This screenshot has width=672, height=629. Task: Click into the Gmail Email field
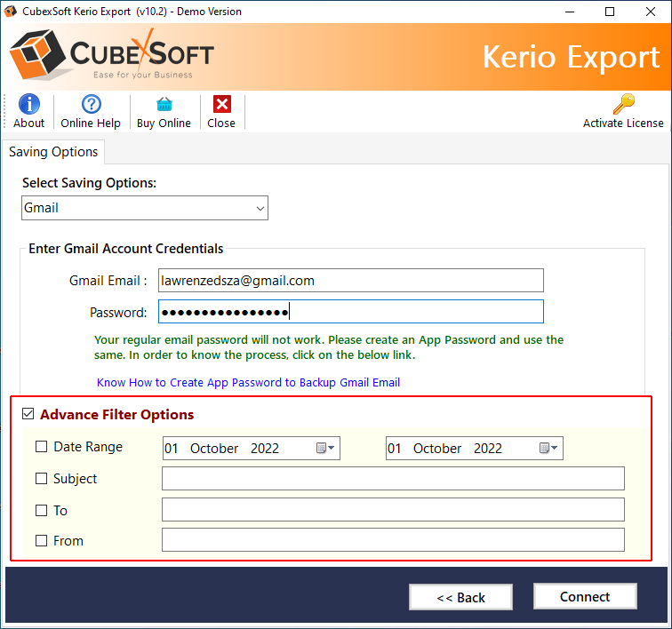pyautogui.click(x=350, y=281)
